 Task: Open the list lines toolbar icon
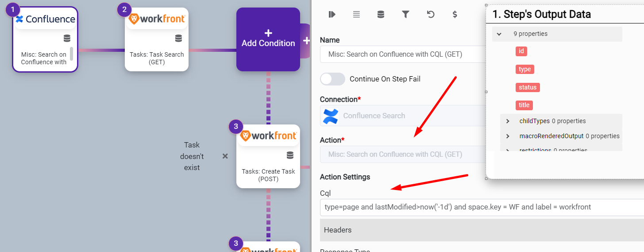tap(356, 15)
